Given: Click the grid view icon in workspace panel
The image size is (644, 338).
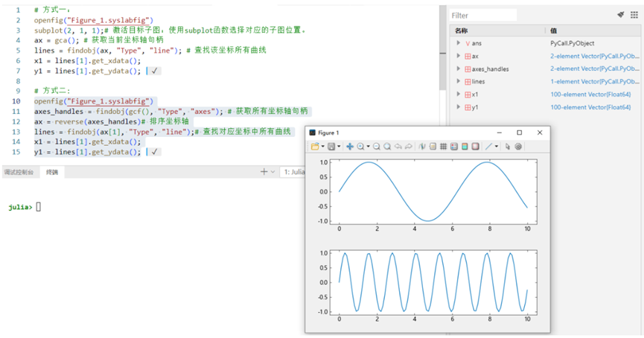Looking at the screenshot, I should [x=634, y=15].
